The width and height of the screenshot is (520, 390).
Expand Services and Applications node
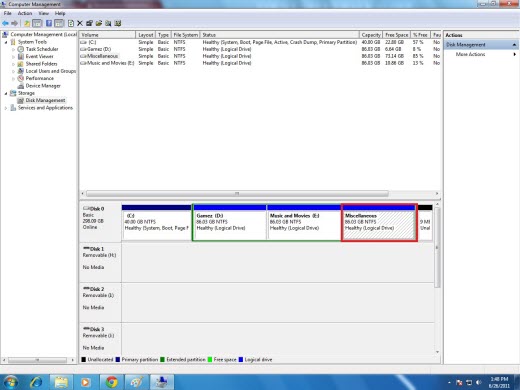click(6, 108)
